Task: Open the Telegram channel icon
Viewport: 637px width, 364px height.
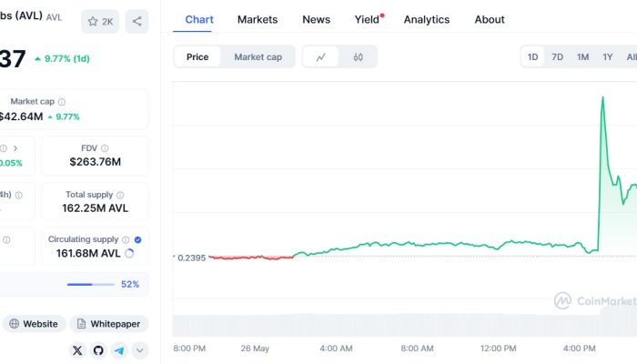Action: click(119, 350)
